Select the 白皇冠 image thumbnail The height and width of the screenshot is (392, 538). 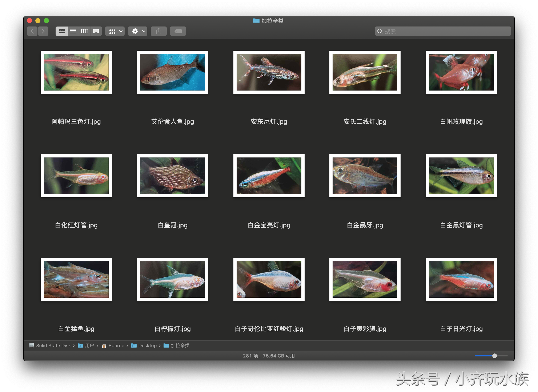coord(172,176)
